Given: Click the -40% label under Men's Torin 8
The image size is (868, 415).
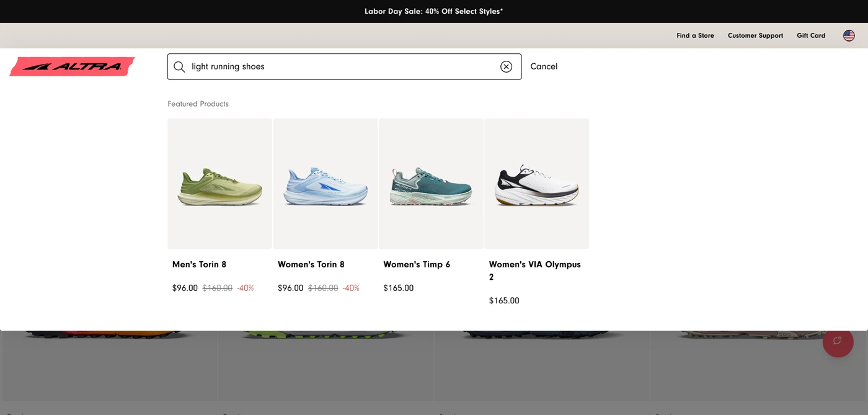Looking at the screenshot, I should [245, 288].
